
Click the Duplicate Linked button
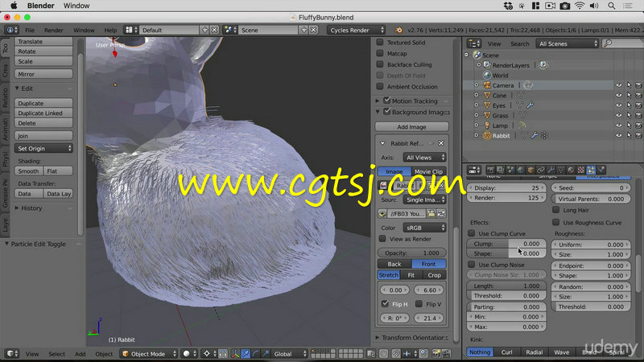(x=43, y=113)
